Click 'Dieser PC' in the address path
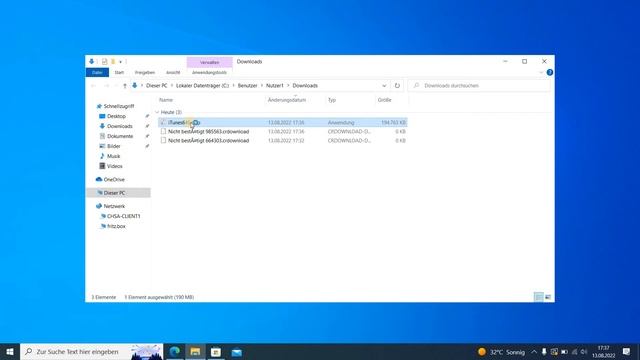Screen dimensions: 640x360 tap(157, 86)
